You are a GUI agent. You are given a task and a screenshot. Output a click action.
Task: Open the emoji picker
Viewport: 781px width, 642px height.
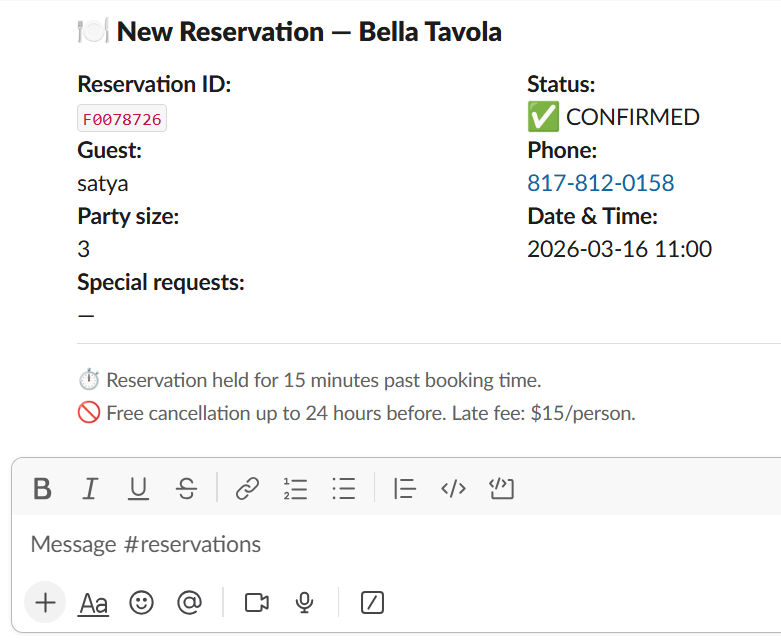[x=142, y=602]
